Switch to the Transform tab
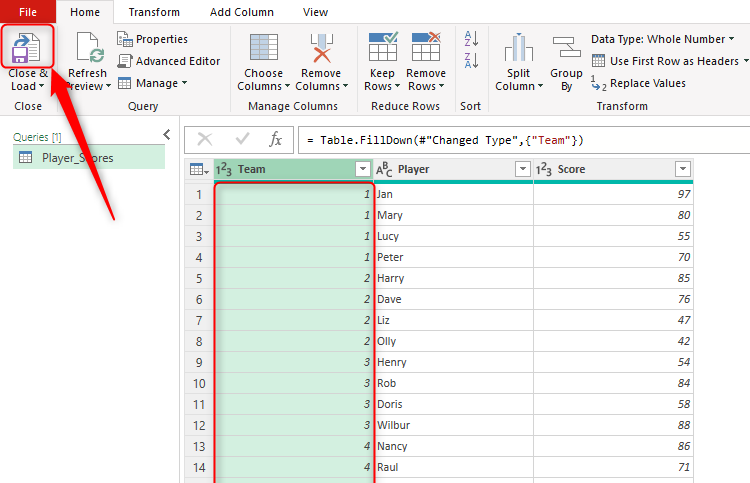Viewport: 750px width, 483px height. click(154, 12)
